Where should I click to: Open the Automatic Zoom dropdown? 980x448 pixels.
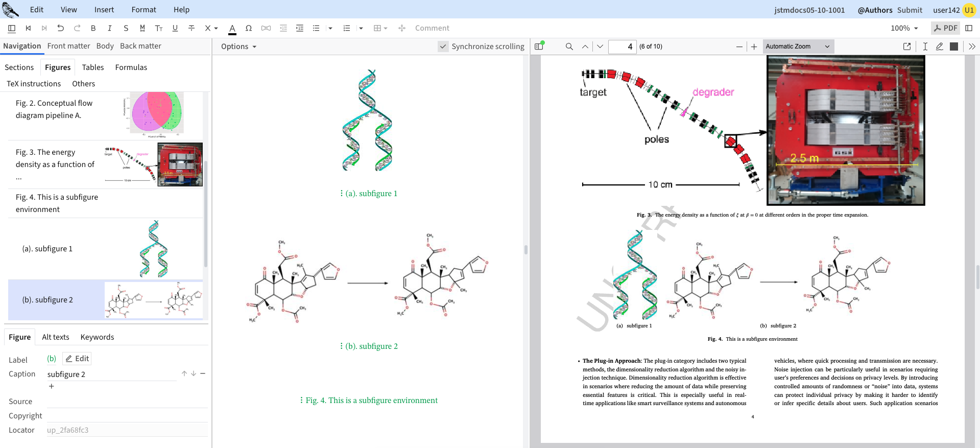tap(798, 46)
